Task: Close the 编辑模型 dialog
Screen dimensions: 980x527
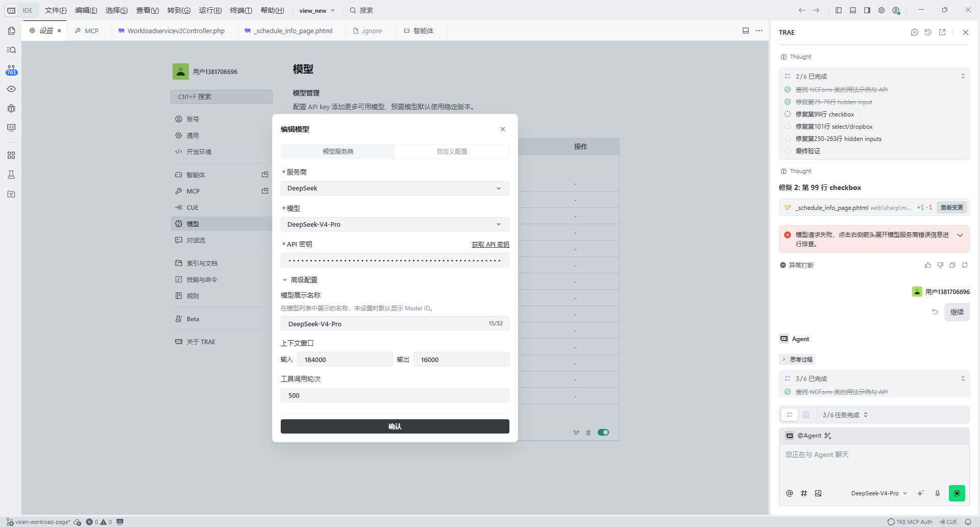Action: coord(503,129)
